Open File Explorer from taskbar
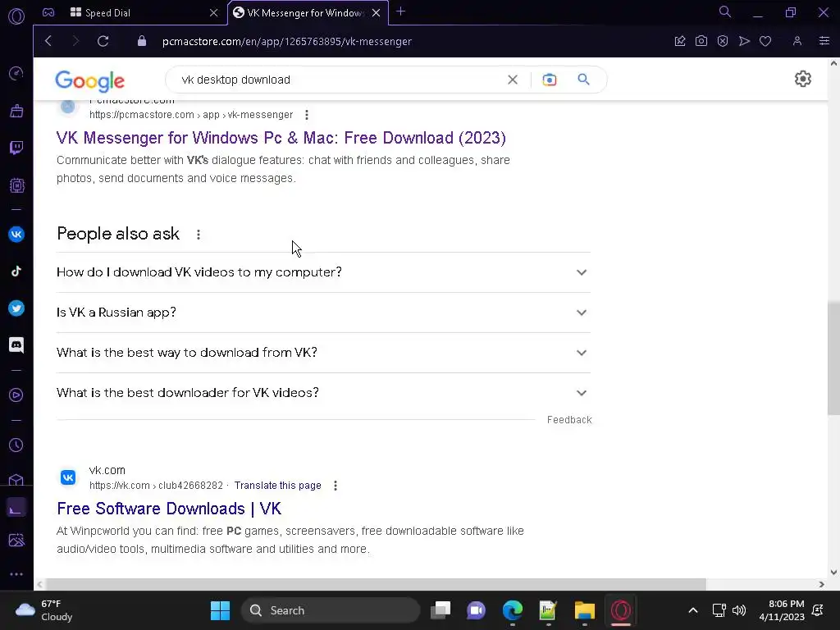 point(584,610)
